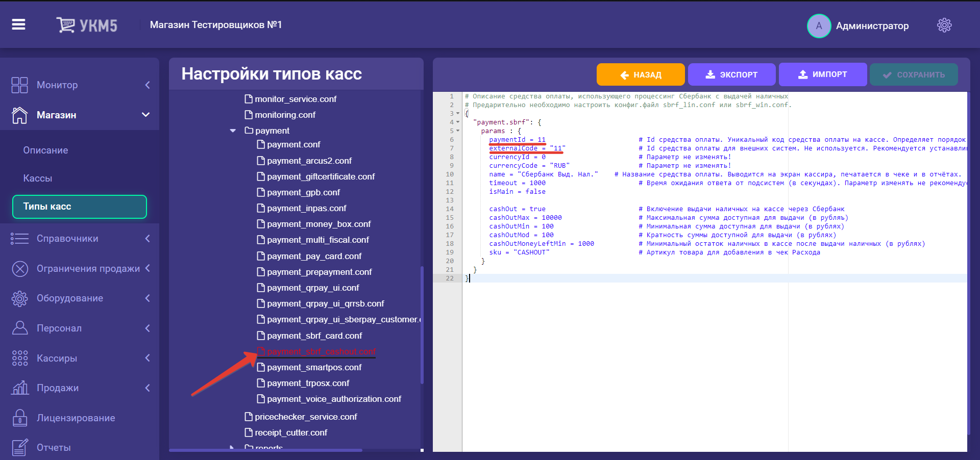Click the НАЗАД button
This screenshot has width=980, height=460.
(641, 74)
